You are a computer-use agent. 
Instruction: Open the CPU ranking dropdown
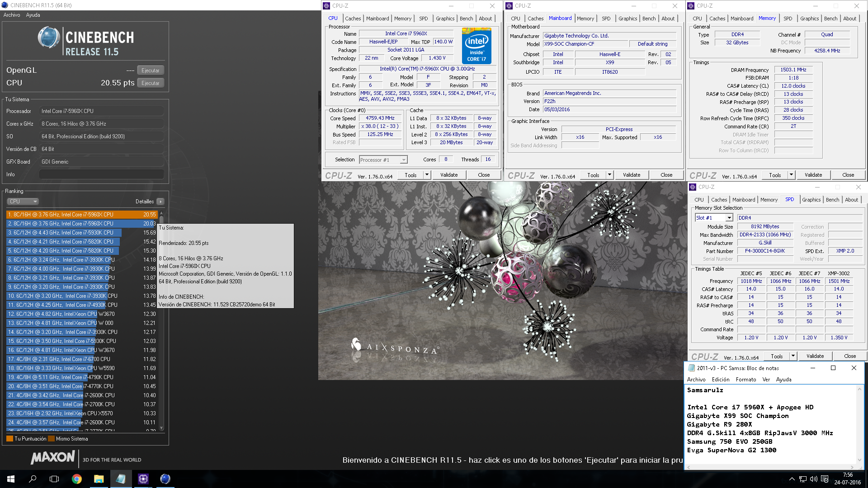click(23, 202)
